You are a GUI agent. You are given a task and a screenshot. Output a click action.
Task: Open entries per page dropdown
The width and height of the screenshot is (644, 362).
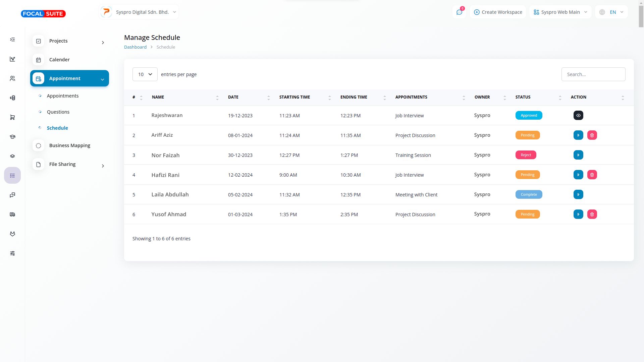click(145, 74)
